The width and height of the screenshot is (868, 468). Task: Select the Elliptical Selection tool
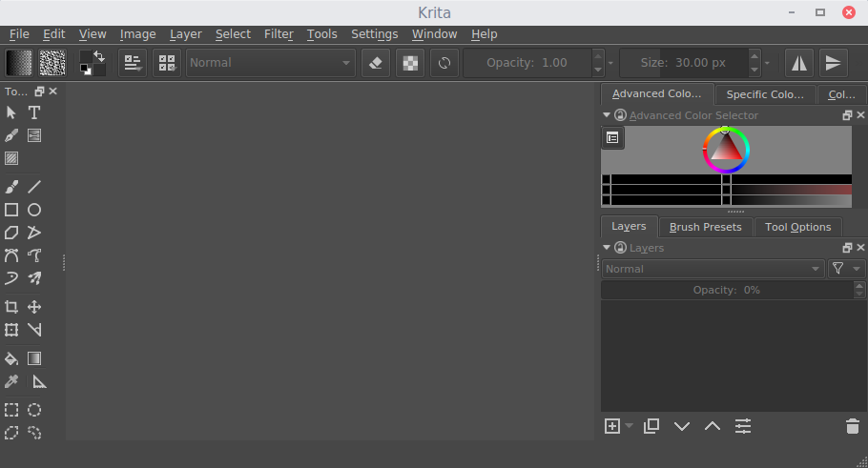tap(34, 410)
